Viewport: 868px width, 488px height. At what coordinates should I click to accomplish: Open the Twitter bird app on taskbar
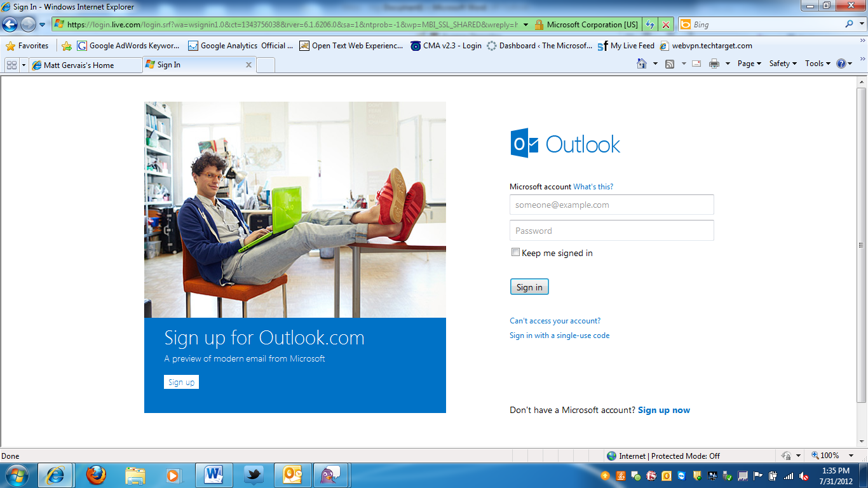(x=254, y=475)
